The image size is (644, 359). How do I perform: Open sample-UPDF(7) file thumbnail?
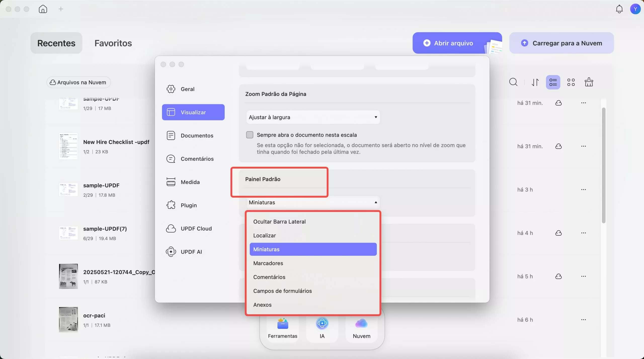tap(68, 233)
